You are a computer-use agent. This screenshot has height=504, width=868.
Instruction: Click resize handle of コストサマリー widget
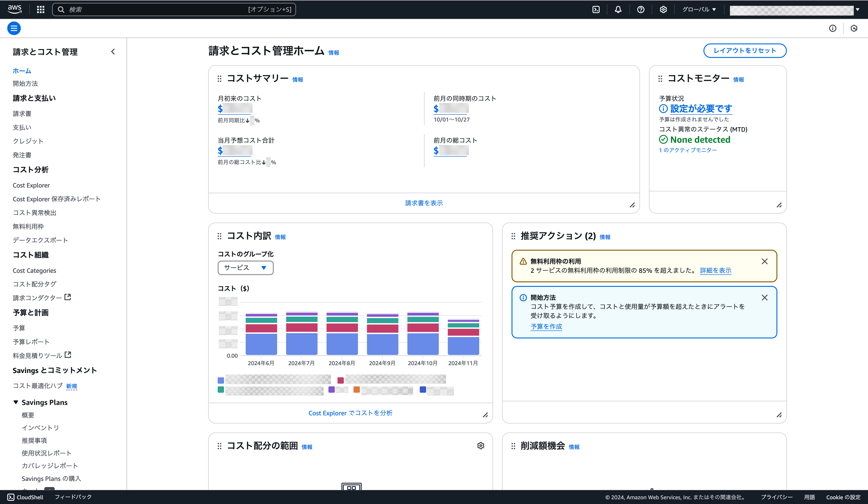tap(632, 205)
